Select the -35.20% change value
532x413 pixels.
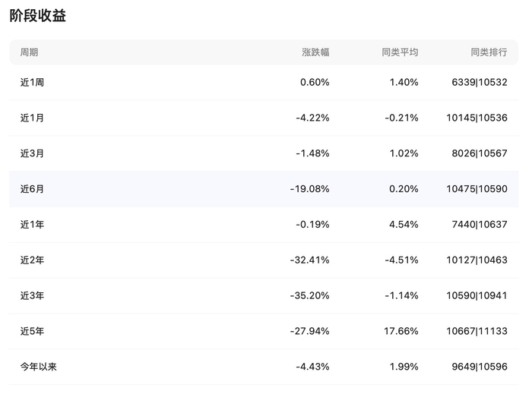pyautogui.click(x=310, y=296)
